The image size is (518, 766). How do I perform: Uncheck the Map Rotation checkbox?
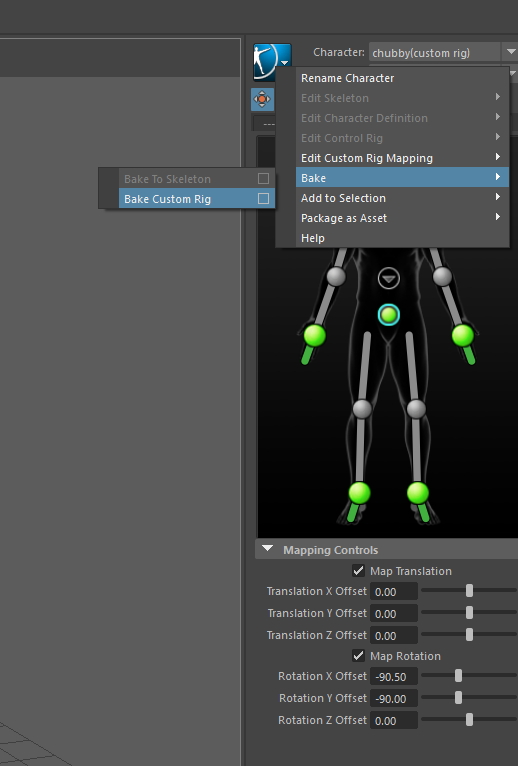click(358, 656)
